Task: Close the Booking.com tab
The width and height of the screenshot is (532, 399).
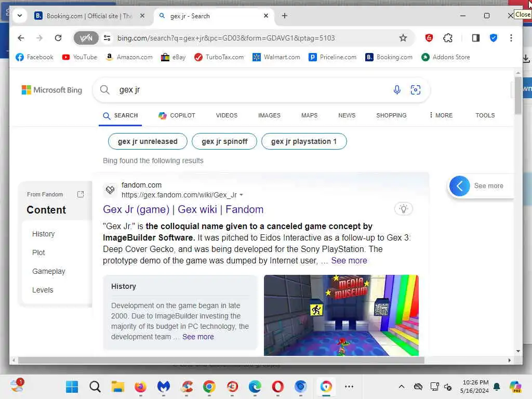Action: pos(142,16)
